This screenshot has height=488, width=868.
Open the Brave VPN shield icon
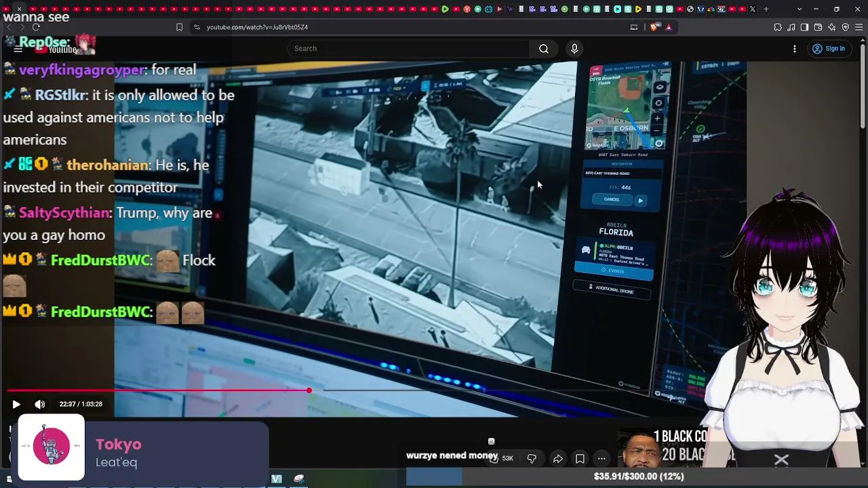pos(846,27)
